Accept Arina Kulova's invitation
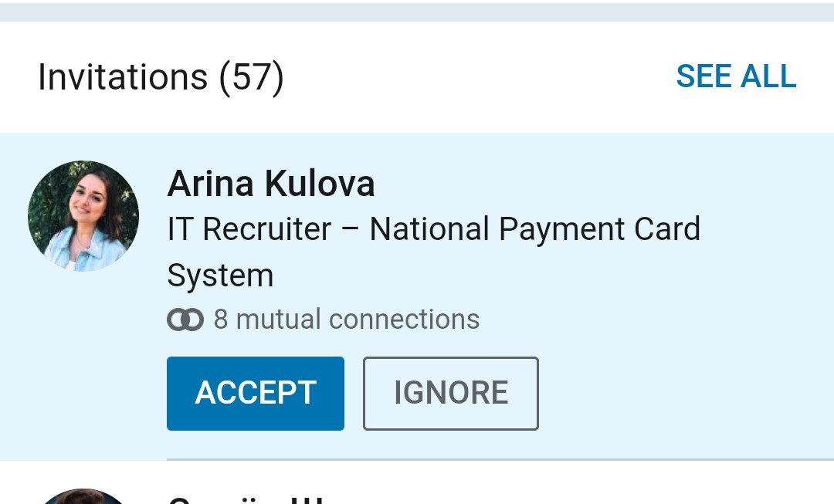834x504 pixels. [x=255, y=393]
